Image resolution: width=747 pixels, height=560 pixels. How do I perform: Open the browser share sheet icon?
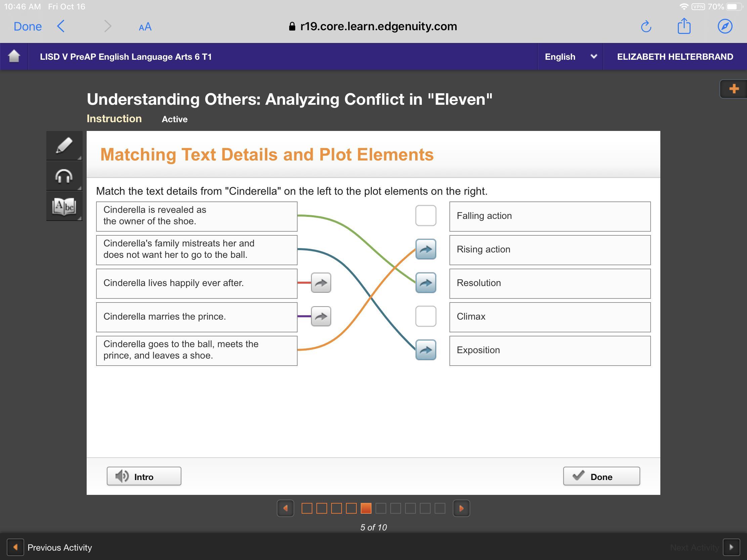(x=684, y=26)
